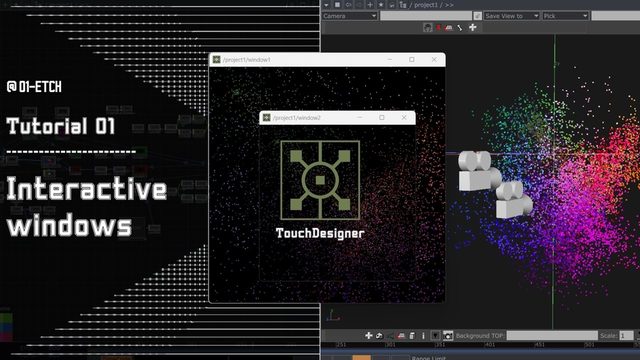Image resolution: width=640 pixels, height=360 pixels.
Task: Click the small edit icon right of the camera field
Action: click(478, 16)
